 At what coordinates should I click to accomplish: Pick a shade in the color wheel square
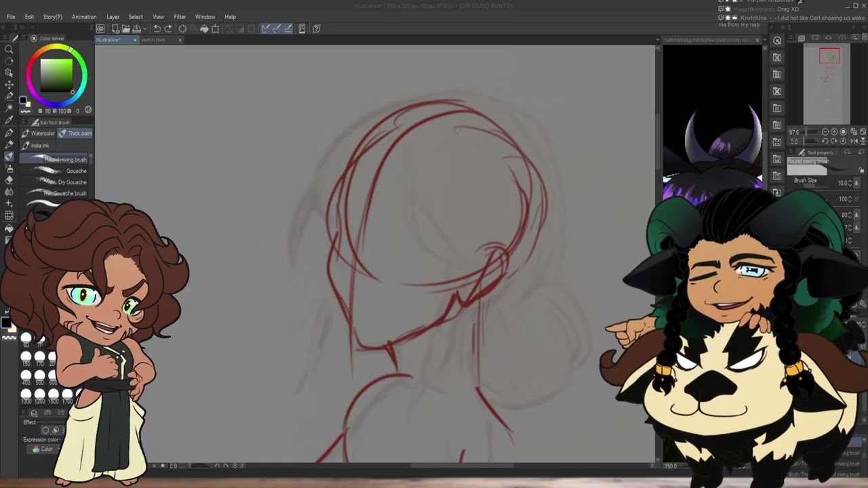coord(56,76)
